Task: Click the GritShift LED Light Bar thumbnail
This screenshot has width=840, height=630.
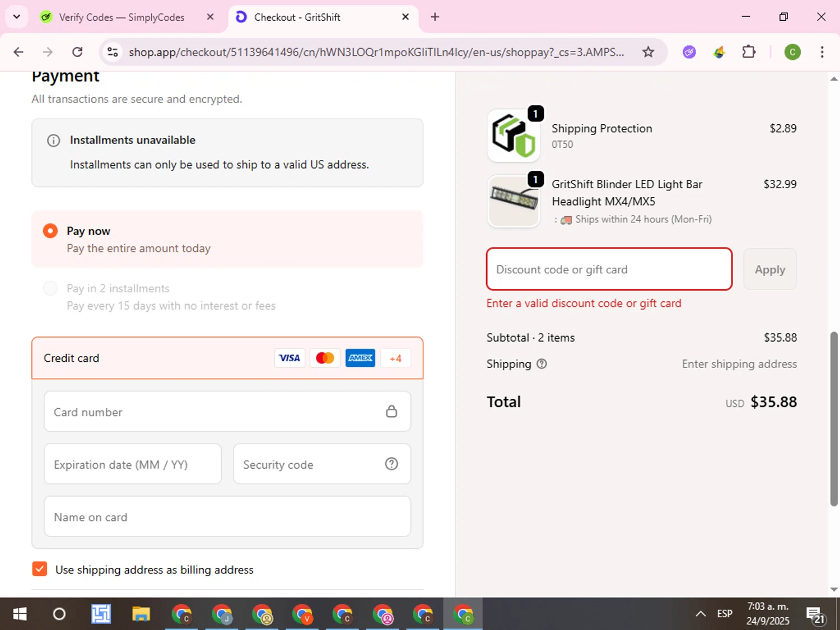Action: [514, 202]
